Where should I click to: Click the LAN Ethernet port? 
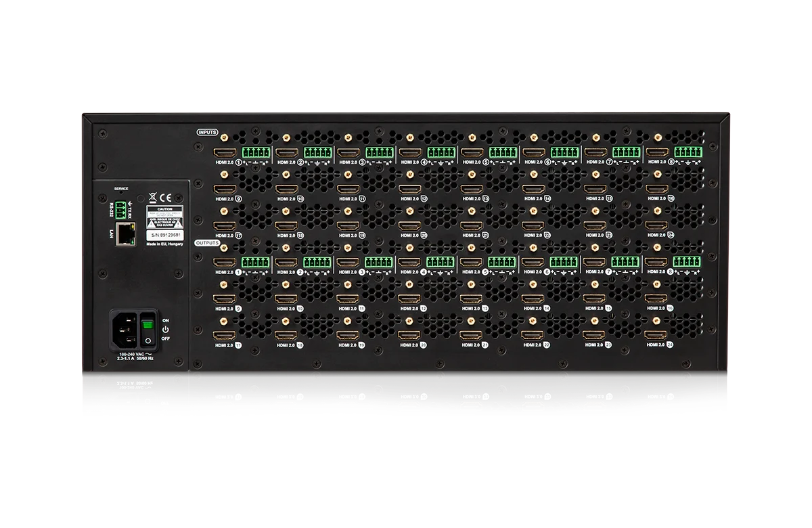pos(125,234)
